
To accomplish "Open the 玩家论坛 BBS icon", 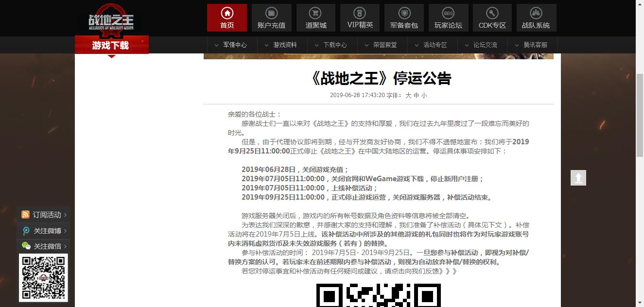I will coord(448,14).
